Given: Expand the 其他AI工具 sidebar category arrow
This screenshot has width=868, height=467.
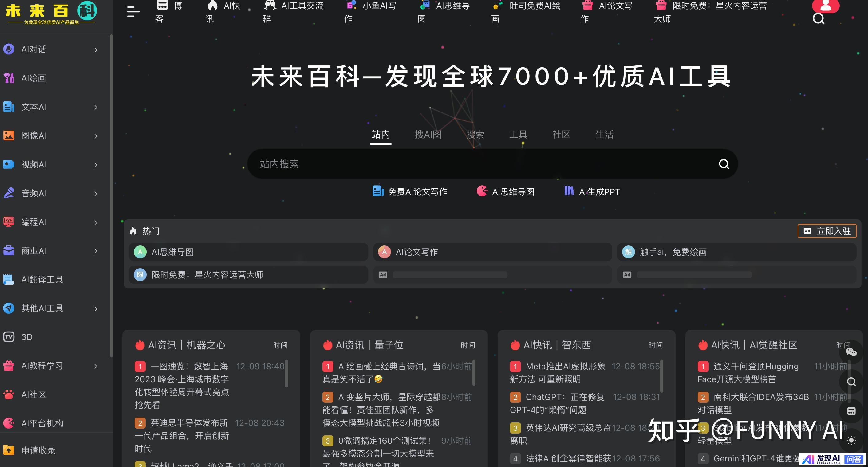Looking at the screenshot, I should coord(96,309).
